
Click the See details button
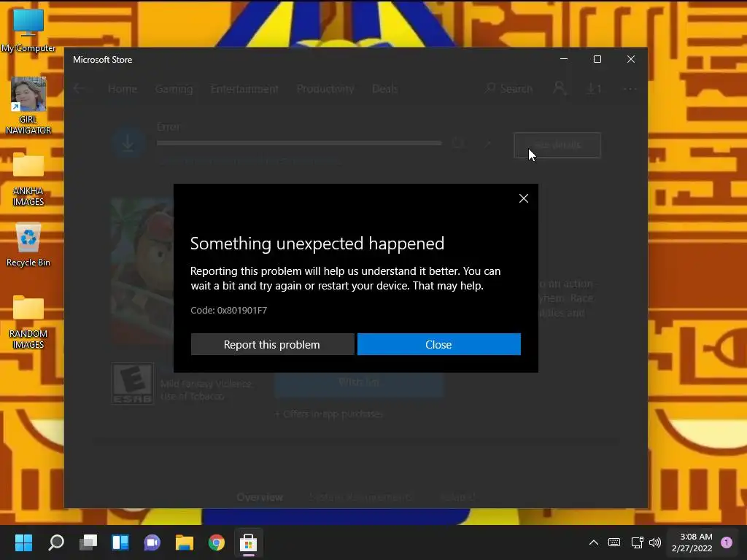[x=557, y=145]
